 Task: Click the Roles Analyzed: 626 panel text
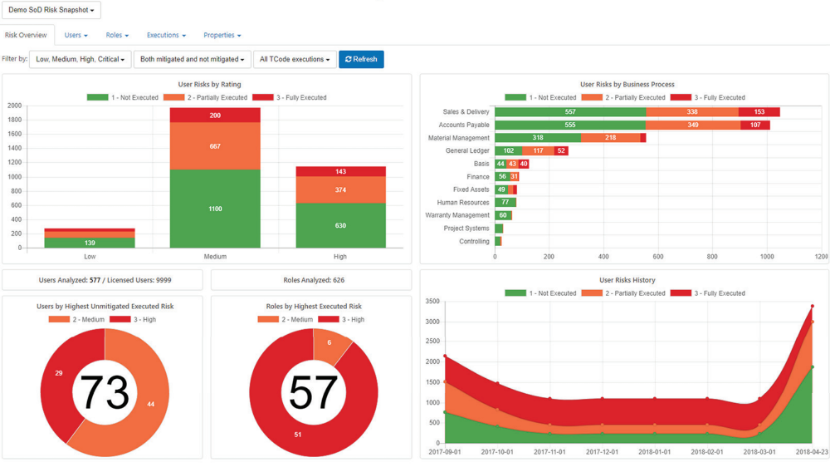(314, 280)
